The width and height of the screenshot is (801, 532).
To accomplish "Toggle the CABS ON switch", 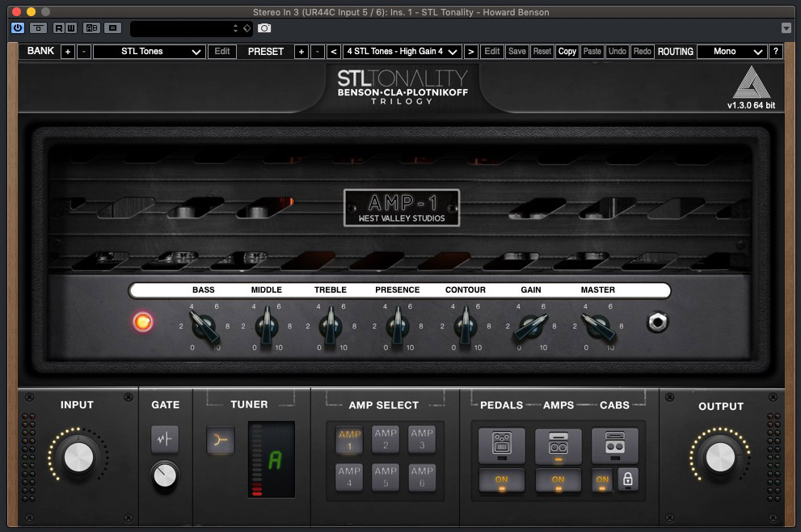I will tap(602, 480).
